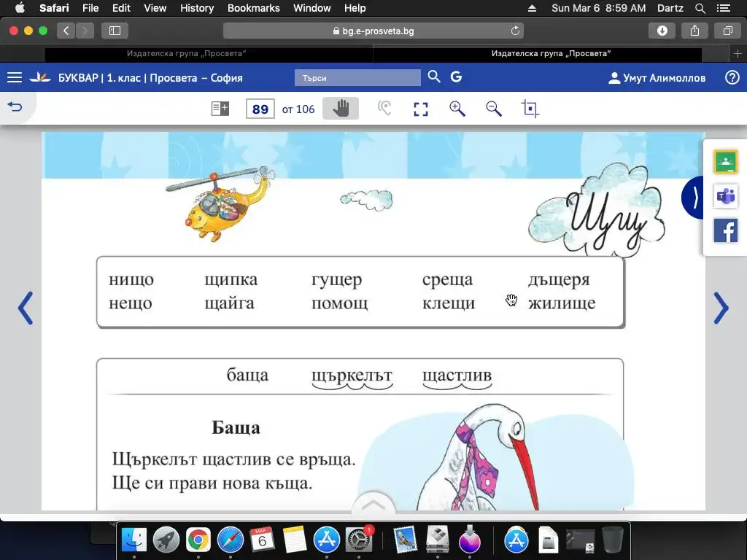This screenshot has height=560, width=747.
Task: Go to the next page arrow
Action: click(x=721, y=308)
